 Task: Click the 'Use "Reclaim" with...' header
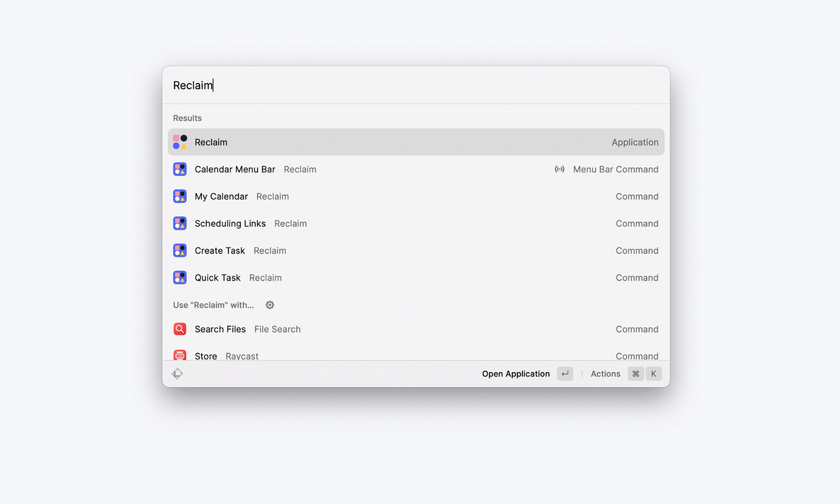(x=213, y=305)
